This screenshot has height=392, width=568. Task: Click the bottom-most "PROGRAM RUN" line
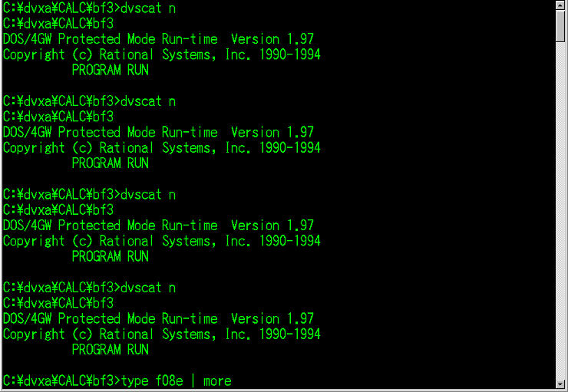[110, 350]
